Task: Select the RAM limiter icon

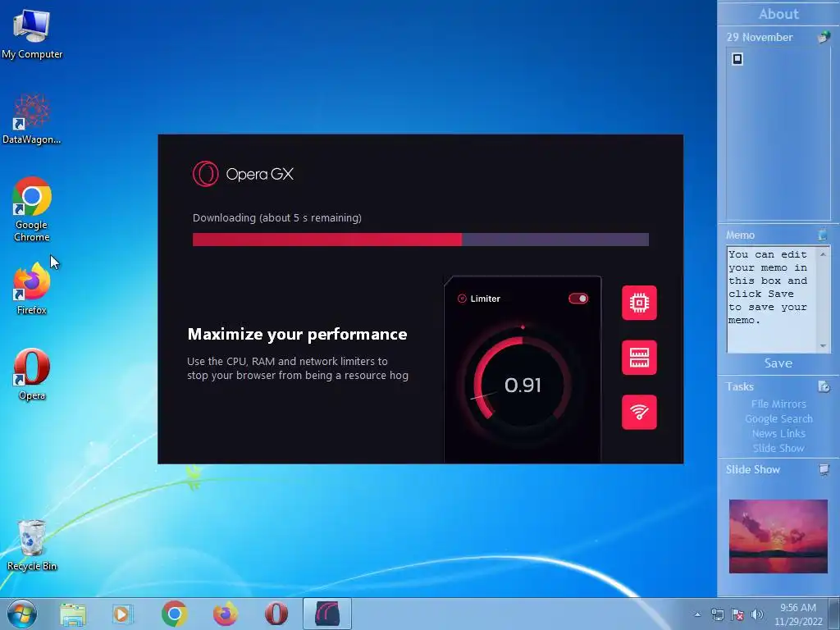Action: tap(639, 358)
